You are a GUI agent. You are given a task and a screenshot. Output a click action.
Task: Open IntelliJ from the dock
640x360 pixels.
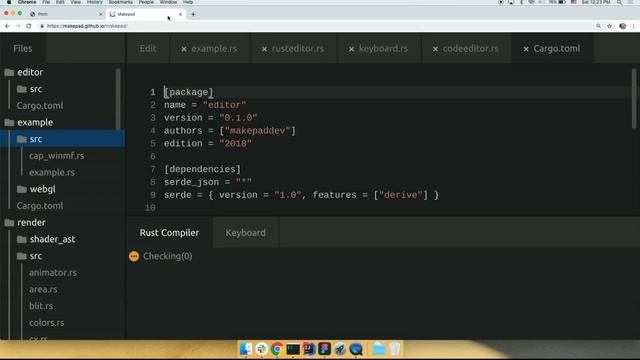[309, 349]
